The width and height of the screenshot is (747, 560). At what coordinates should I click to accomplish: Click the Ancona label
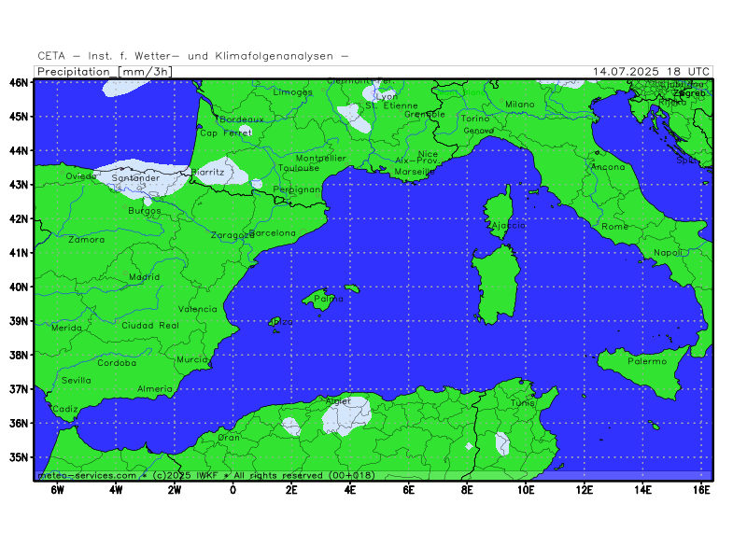click(x=608, y=167)
